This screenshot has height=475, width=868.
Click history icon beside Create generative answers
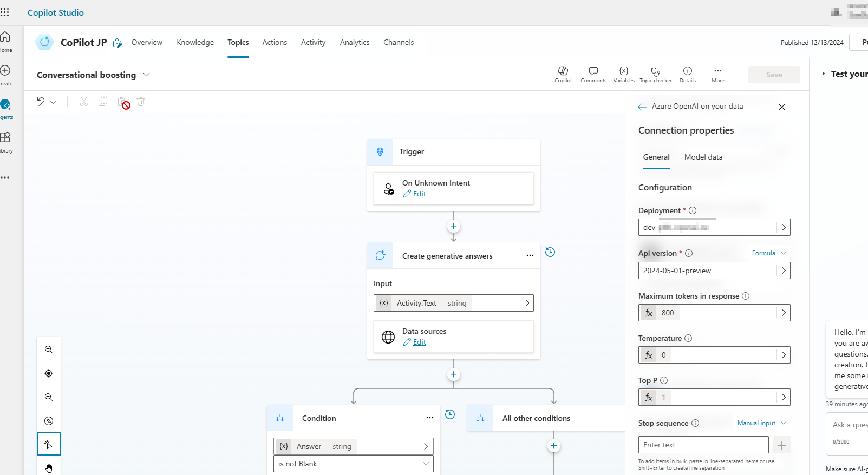pyautogui.click(x=550, y=252)
